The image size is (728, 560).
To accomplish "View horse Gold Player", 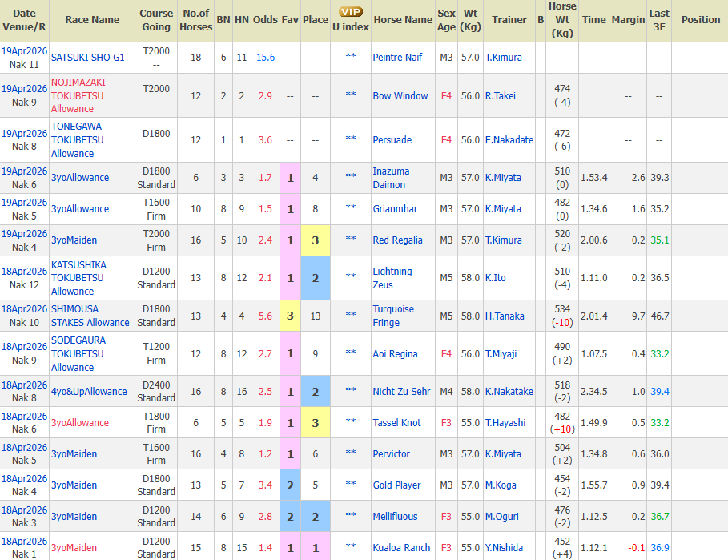I will 397,485.
